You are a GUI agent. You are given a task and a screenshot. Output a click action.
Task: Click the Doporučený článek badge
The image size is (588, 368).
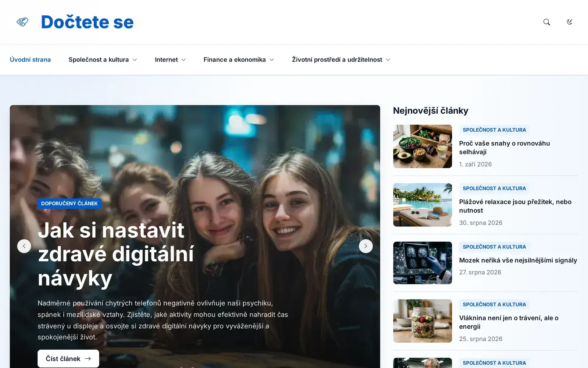69,204
